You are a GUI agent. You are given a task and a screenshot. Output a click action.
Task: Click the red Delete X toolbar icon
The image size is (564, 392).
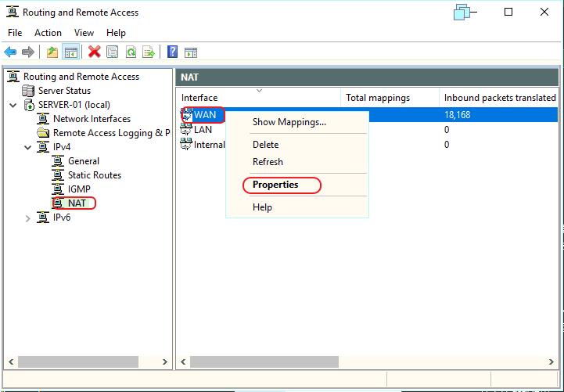94,52
